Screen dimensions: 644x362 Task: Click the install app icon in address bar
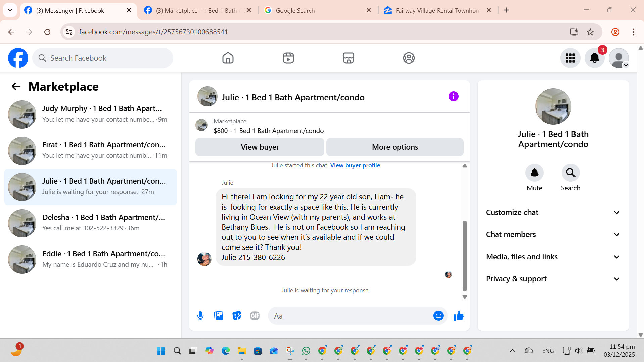(x=574, y=32)
